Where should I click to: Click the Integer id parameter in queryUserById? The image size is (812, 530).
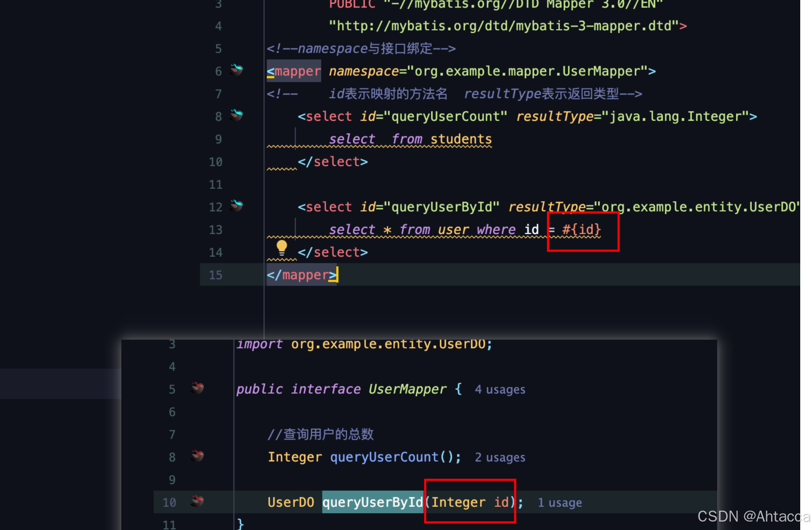[470, 502]
